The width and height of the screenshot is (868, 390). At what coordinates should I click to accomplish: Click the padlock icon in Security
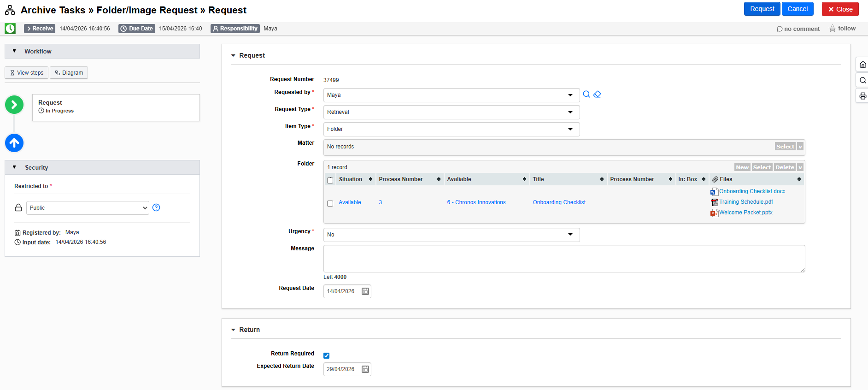18,207
